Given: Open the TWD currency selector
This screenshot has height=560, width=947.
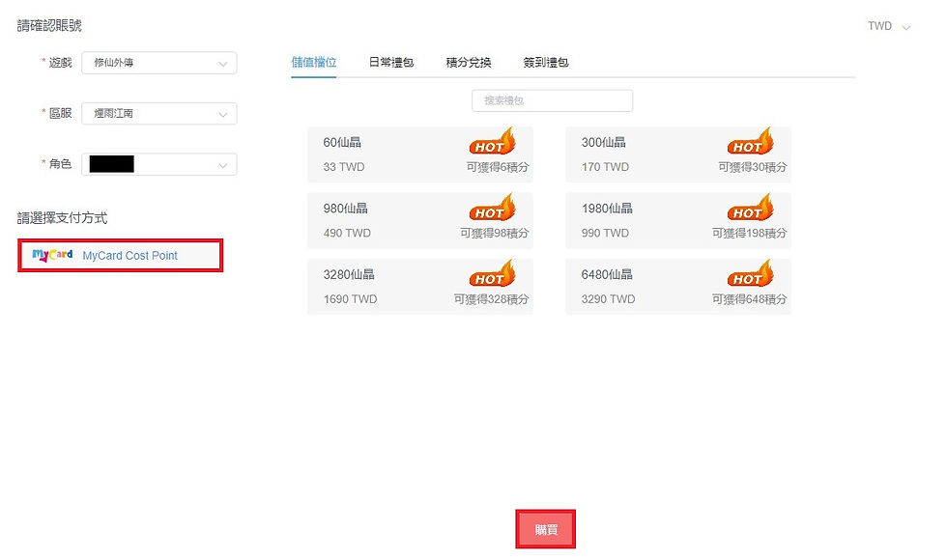Looking at the screenshot, I should click(x=888, y=27).
